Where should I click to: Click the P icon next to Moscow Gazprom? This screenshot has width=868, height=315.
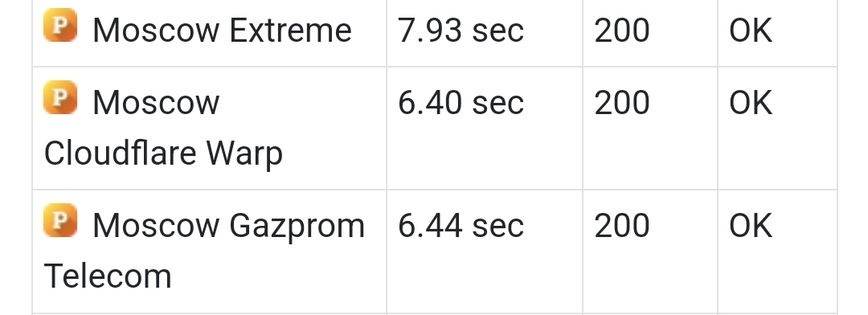point(60,220)
